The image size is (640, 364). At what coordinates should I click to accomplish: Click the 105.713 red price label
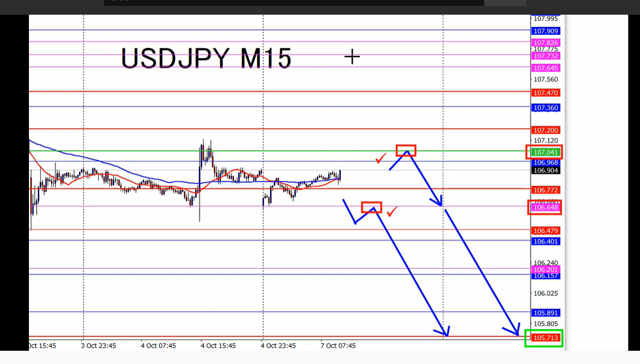point(546,338)
